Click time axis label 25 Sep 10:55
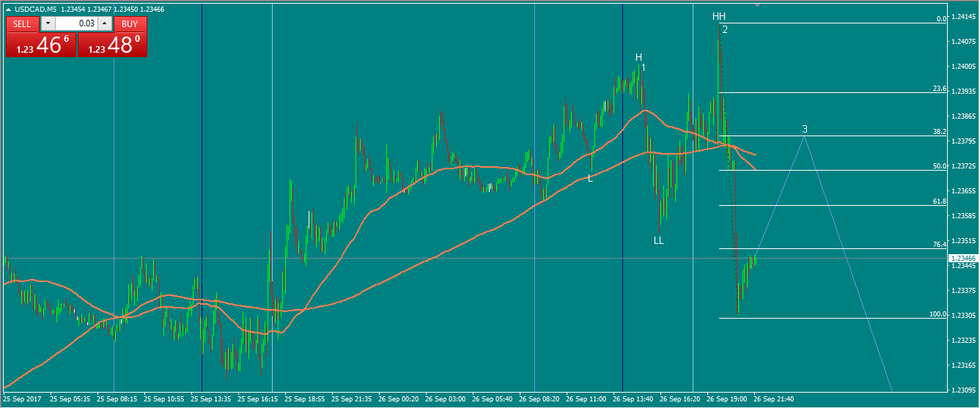 164,400
